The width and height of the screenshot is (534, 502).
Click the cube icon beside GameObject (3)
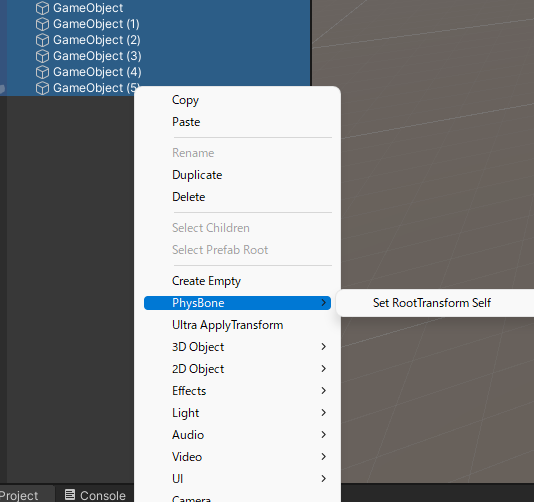[x=42, y=56]
